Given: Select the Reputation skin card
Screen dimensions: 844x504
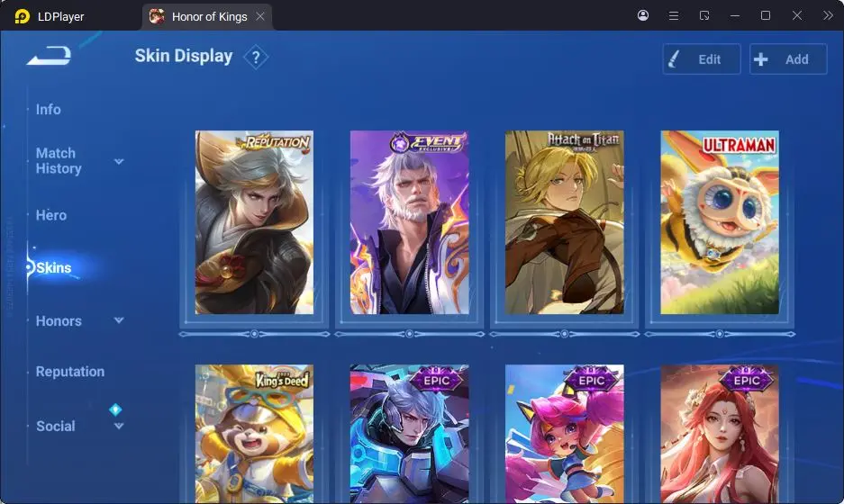Looking at the screenshot, I should pyautogui.click(x=254, y=222).
